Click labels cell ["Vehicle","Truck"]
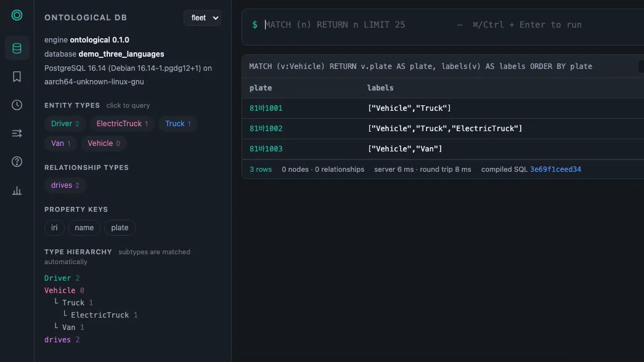Screen dimensions: 644x362 409,108
